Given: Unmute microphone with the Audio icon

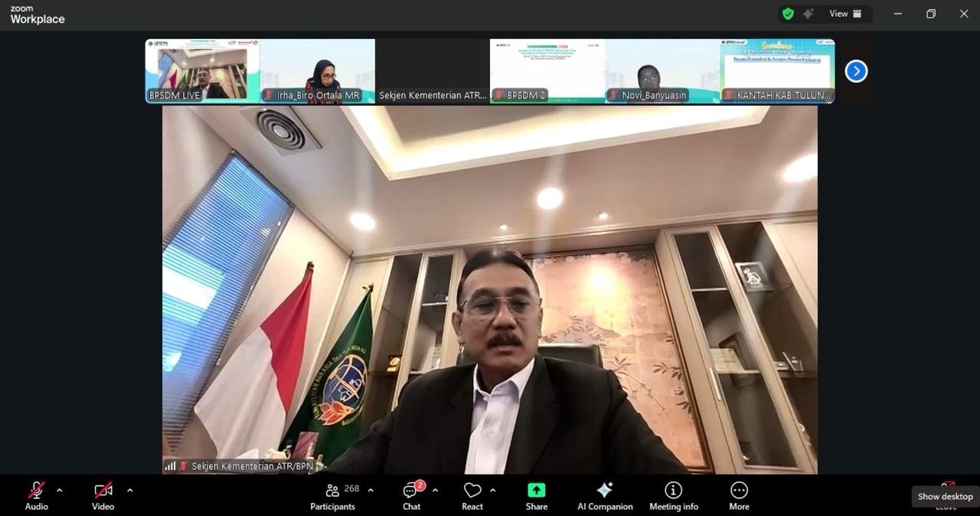Looking at the screenshot, I should point(36,491).
